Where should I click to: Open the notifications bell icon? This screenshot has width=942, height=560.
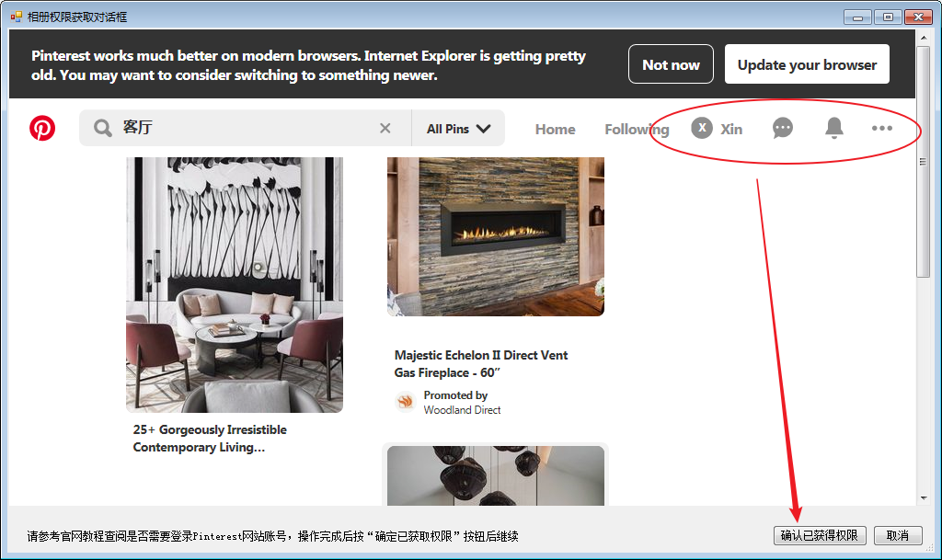833,128
